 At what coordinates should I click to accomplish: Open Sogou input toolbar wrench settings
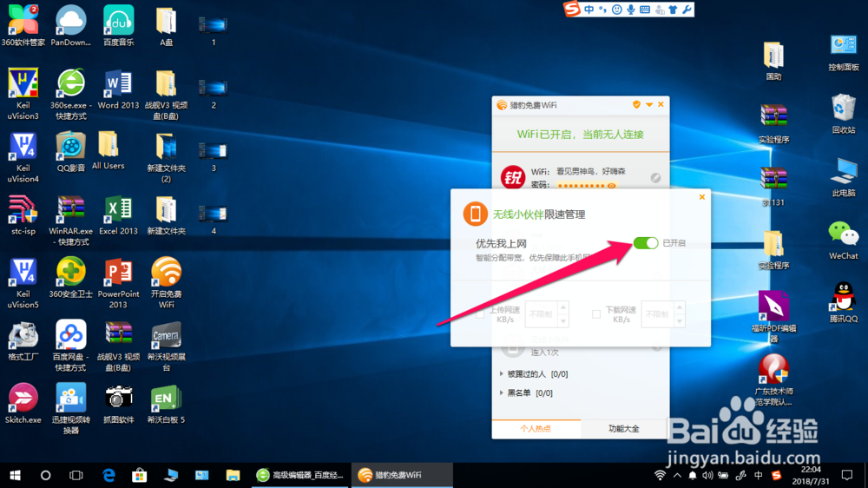687,10
